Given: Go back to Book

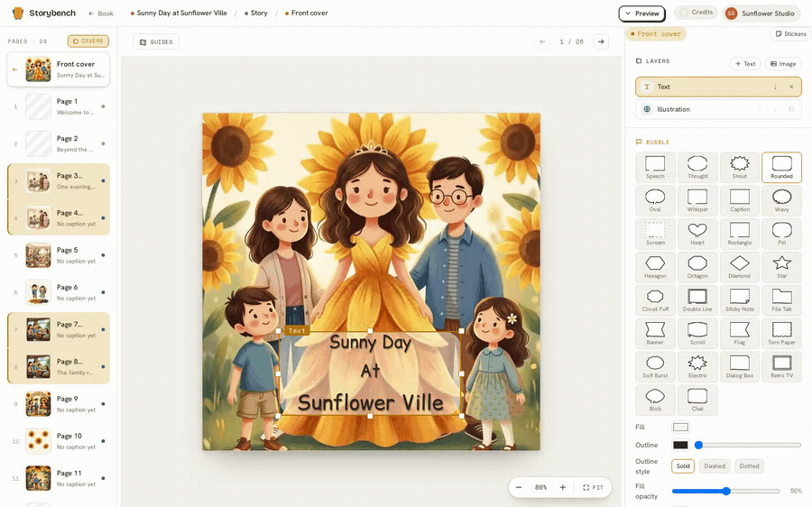Looking at the screenshot, I should (100, 14).
